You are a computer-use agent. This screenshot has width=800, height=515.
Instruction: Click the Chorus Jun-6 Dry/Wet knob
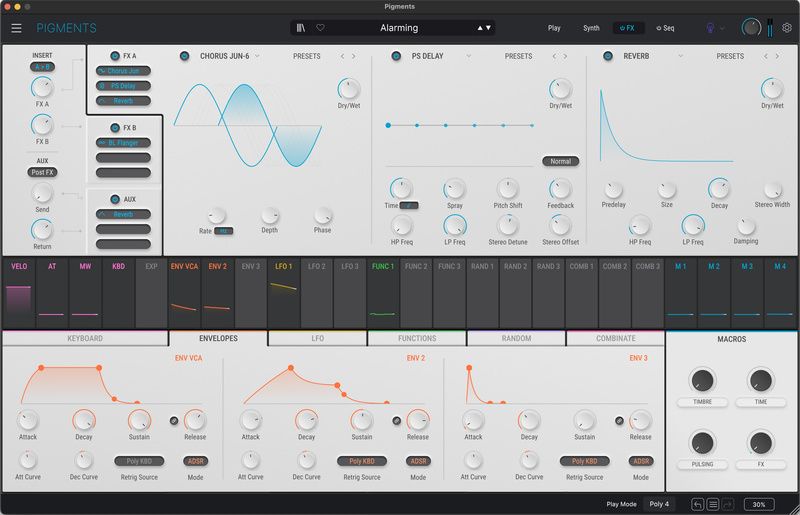(349, 89)
